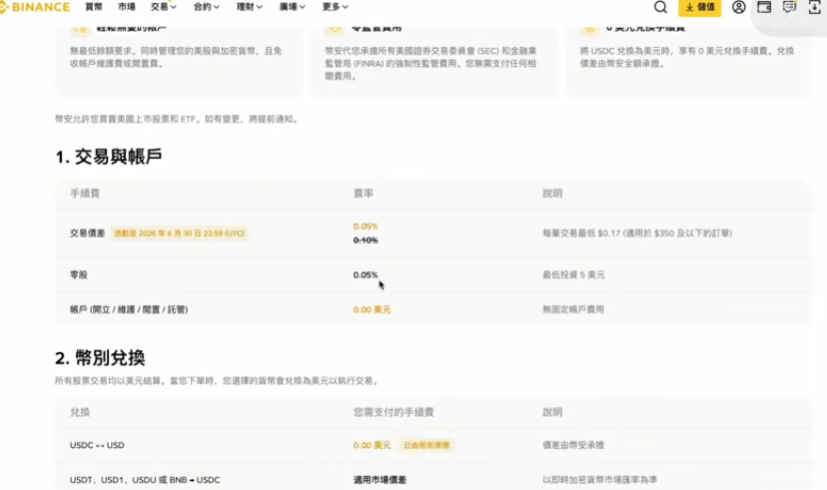Click the USDC ↔ USD row label
Image resolution: width=827 pixels, height=490 pixels.
(x=97, y=445)
